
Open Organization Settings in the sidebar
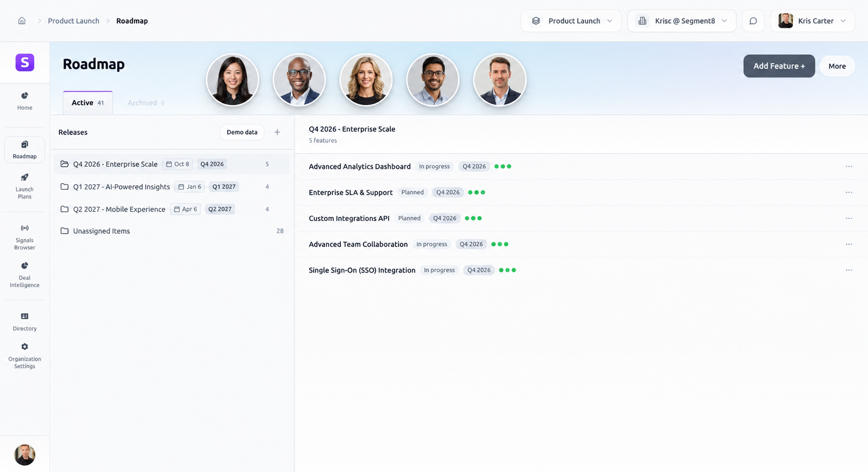click(24, 356)
